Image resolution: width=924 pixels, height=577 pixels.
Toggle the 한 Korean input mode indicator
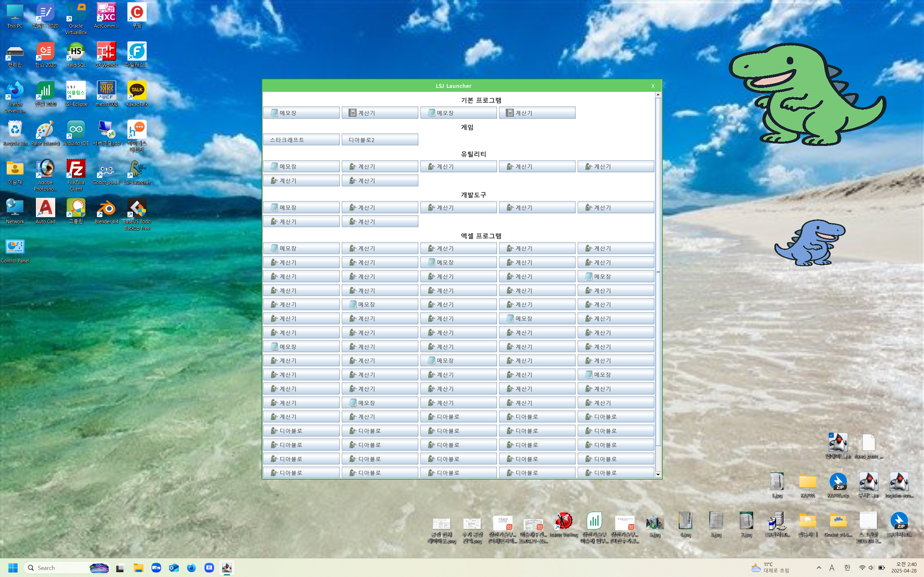pyautogui.click(x=847, y=567)
